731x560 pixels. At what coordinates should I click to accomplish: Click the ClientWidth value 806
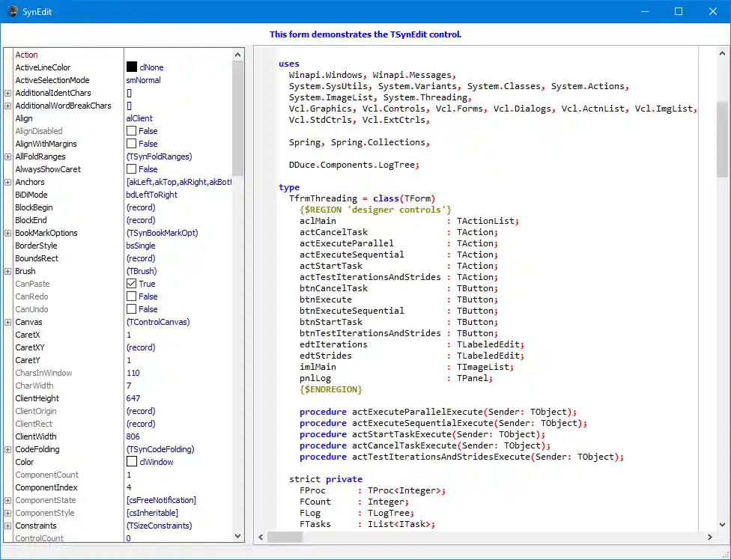click(133, 436)
